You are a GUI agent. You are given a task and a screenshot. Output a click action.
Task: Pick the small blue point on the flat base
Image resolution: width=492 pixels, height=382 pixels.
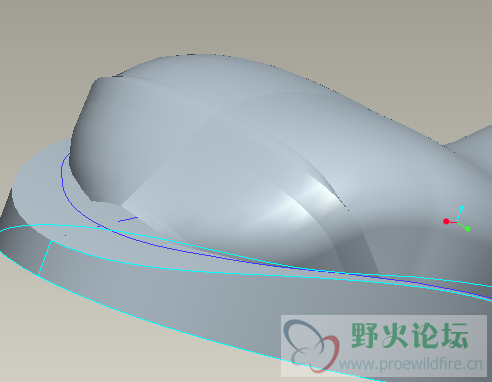[65, 236]
